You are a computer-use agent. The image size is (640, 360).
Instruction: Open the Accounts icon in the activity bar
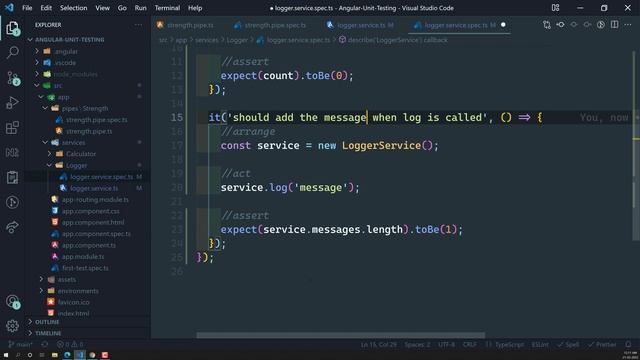[13, 302]
